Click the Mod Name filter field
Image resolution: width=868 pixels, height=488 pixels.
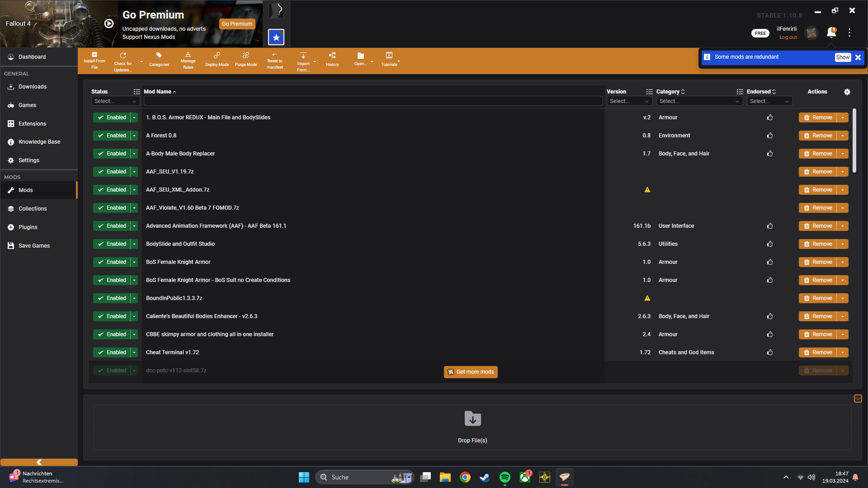(373, 101)
